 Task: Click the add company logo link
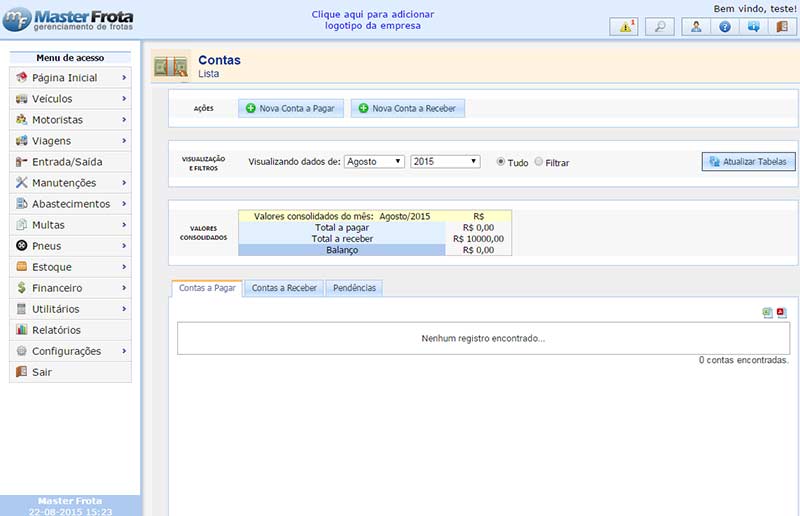[x=373, y=20]
